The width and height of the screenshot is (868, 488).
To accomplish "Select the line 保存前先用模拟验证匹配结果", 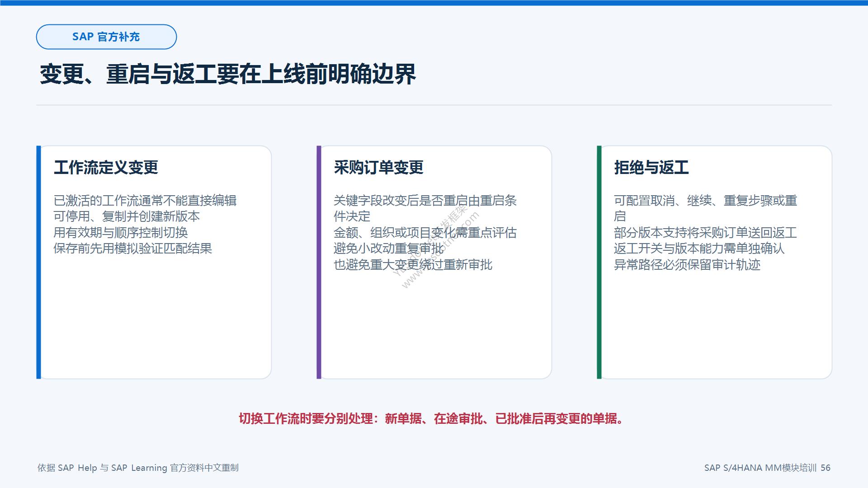I will coord(133,249).
